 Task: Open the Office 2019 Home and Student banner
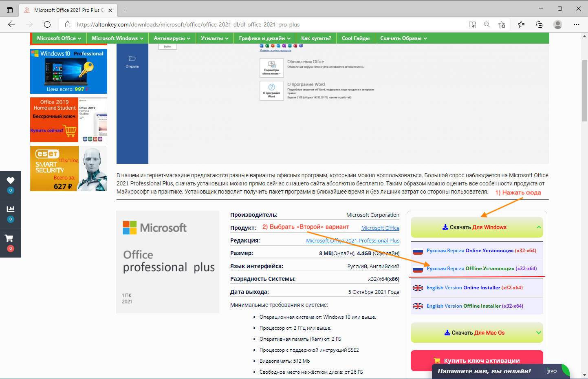click(x=68, y=120)
